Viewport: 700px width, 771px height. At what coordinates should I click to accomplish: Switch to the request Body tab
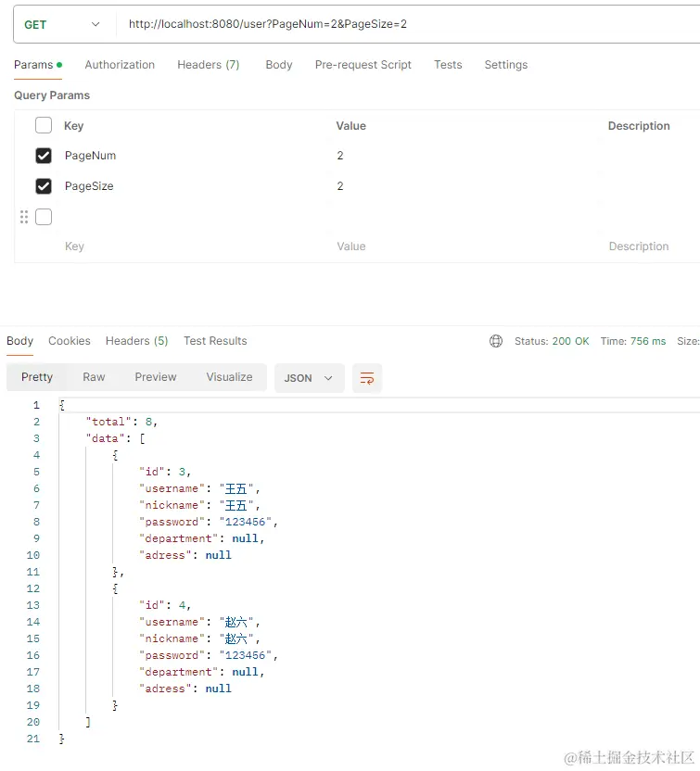(279, 65)
